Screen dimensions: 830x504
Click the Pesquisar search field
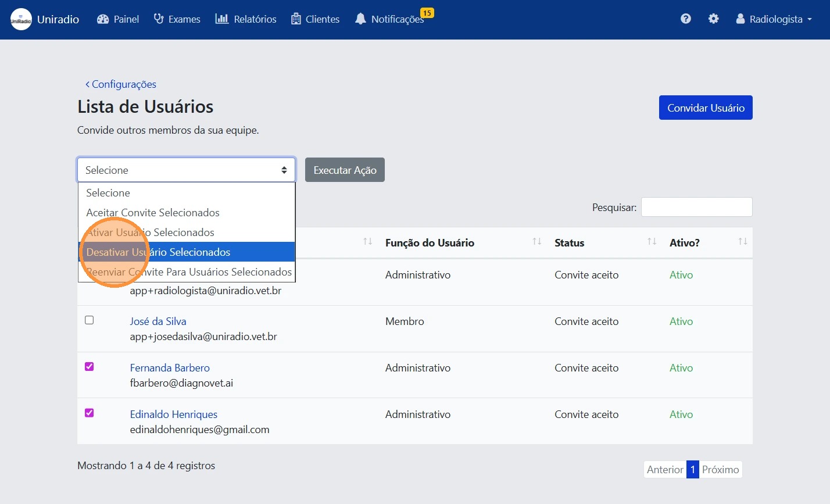pyautogui.click(x=696, y=208)
